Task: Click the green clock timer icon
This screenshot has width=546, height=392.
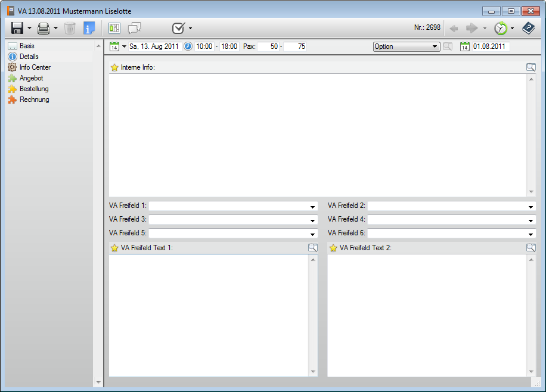Action: tap(501, 28)
